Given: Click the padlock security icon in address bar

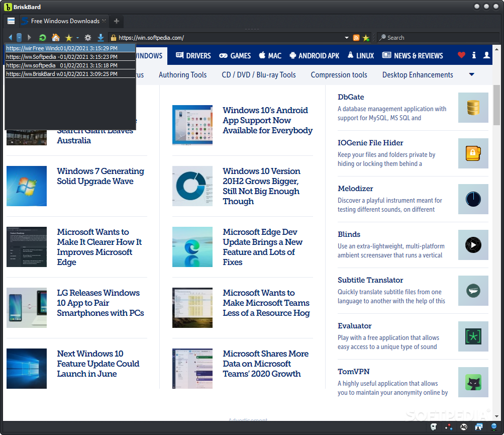Looking at the screenshot, I should tap(113, 38).
